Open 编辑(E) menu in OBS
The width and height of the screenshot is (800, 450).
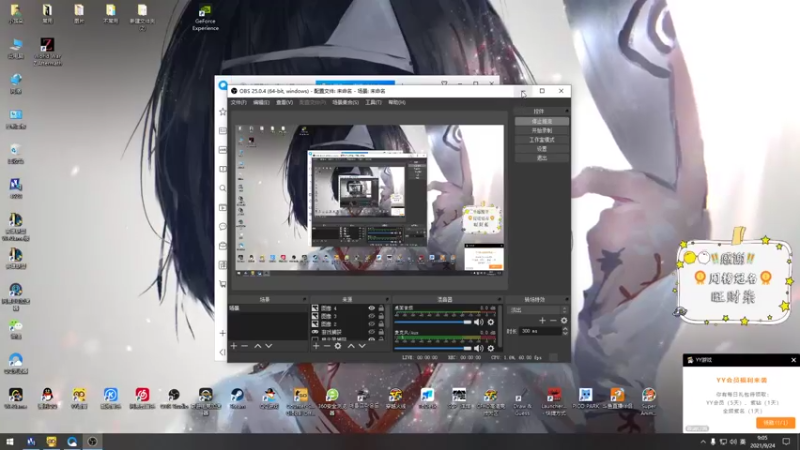[261, 103]
